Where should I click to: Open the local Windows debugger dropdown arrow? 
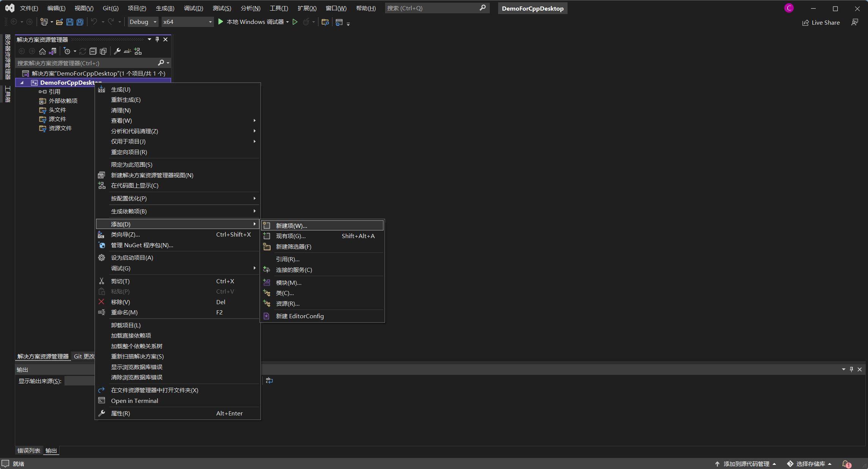(288, 22)
